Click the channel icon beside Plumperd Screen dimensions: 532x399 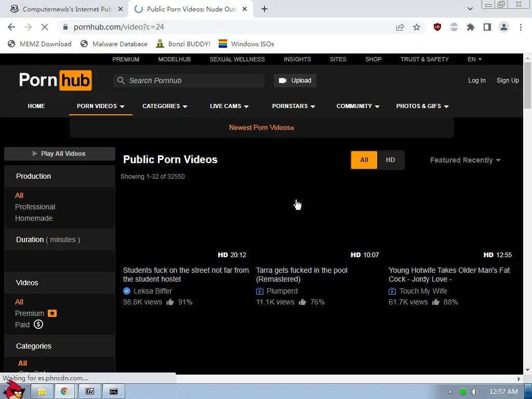tap(260, 291)
